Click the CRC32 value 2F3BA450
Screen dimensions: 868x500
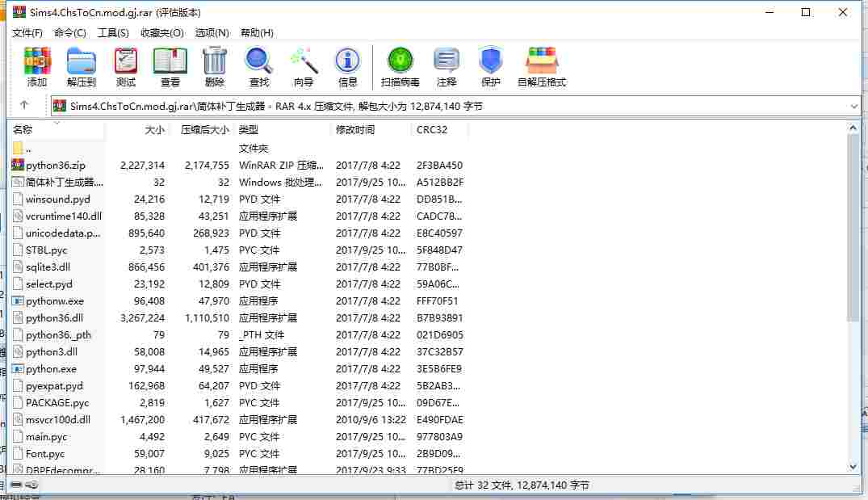point(439,165)
